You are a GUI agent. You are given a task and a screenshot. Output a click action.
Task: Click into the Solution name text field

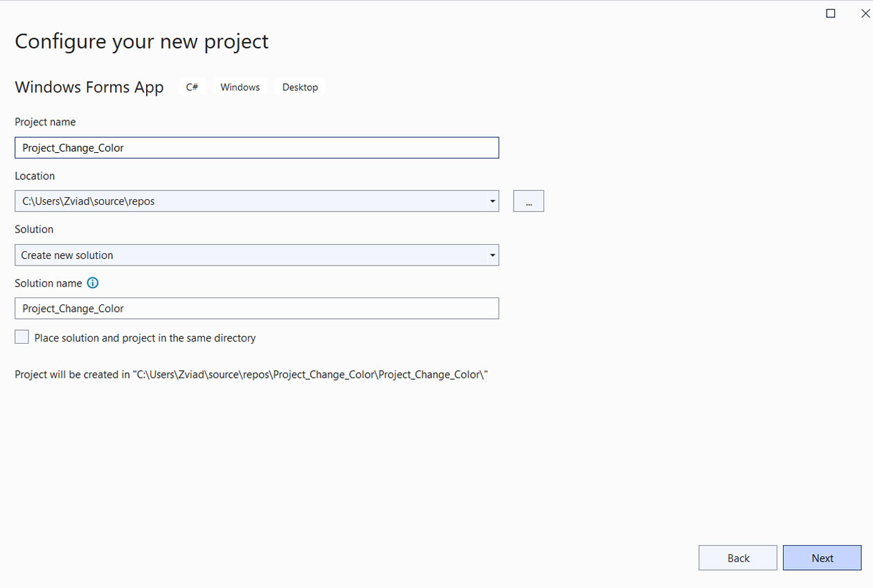[256, 309]
